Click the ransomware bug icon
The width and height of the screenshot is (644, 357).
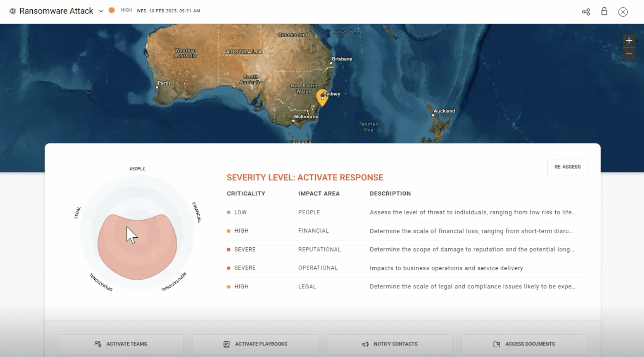tap(12, 11)
